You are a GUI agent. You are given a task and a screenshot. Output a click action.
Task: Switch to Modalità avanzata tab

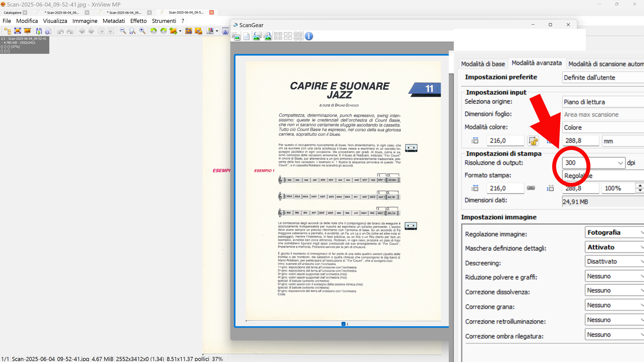coord(537,63)
